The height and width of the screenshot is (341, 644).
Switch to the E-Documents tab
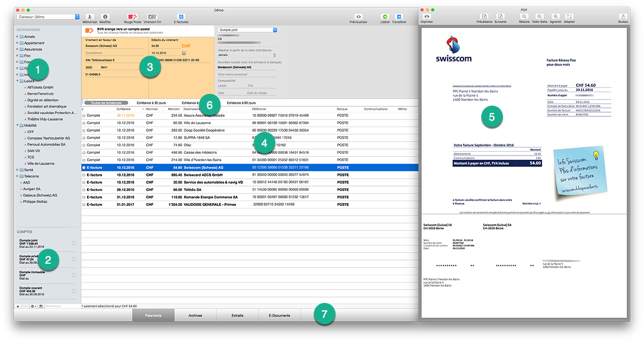(x=280, y=316)
